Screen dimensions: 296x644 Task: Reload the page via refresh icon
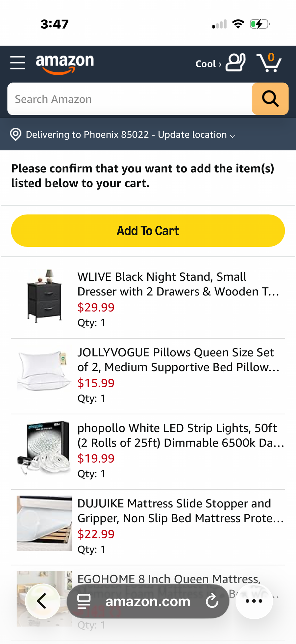[x=212, y=601]
